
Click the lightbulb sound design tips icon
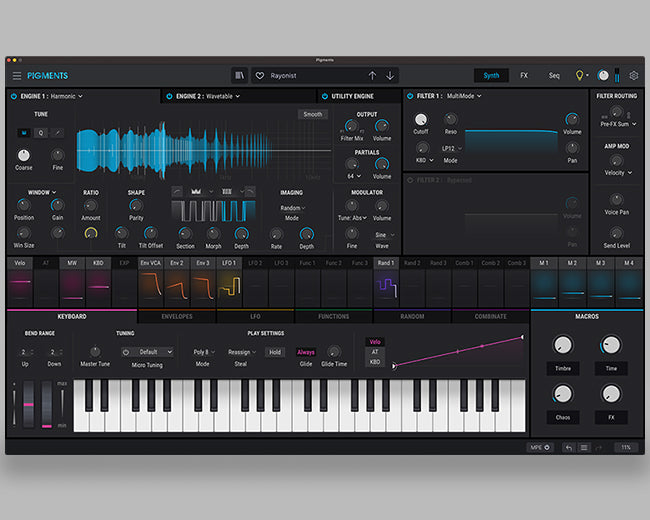tap(580, 75)
